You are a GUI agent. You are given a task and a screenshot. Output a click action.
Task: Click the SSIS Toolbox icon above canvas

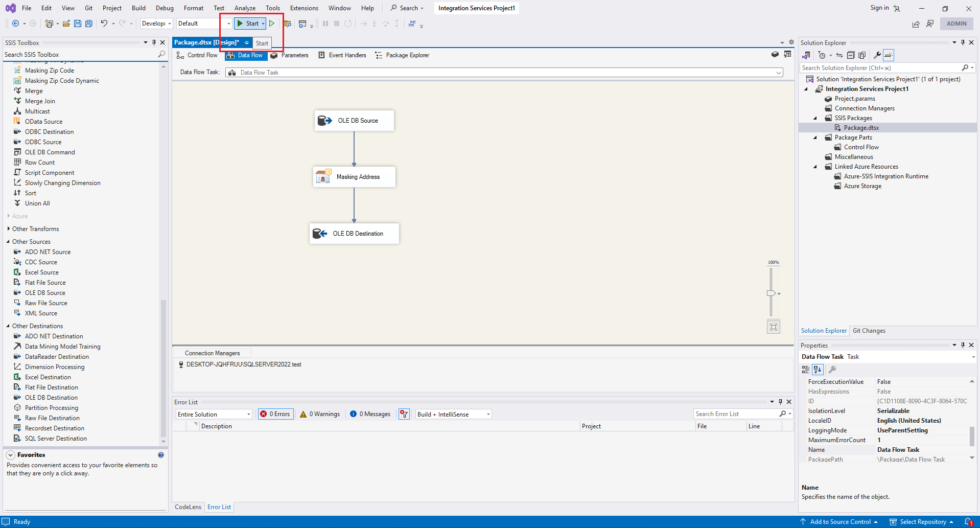click(x=775, y=55)
